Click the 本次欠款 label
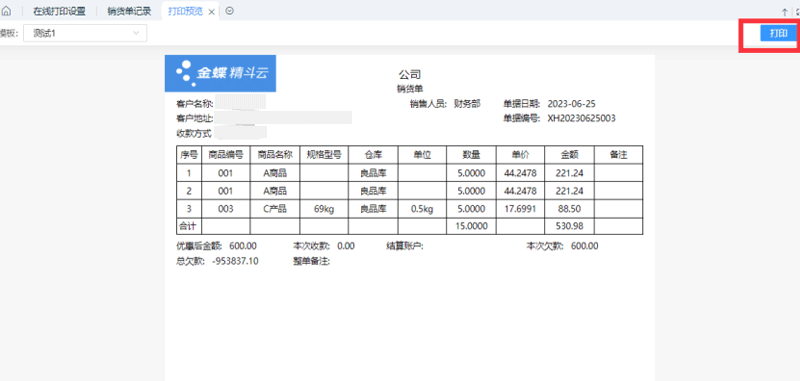This screenshot has height=381, width=800. [x=545, y=246]
